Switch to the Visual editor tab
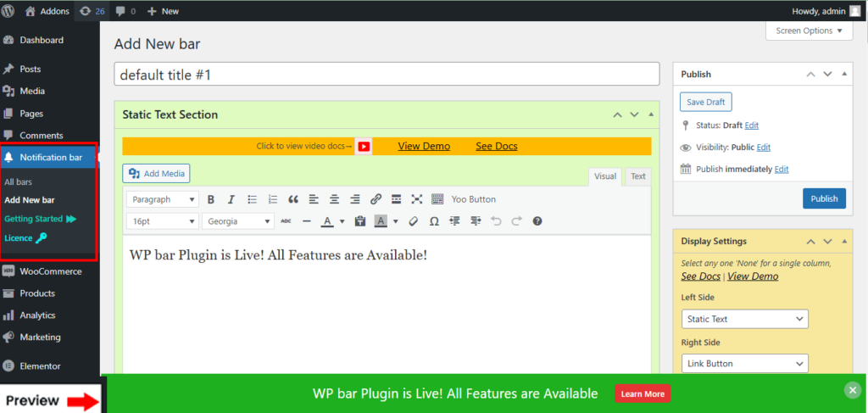Screen dimensions: 868x413 (x=605, y=176)
